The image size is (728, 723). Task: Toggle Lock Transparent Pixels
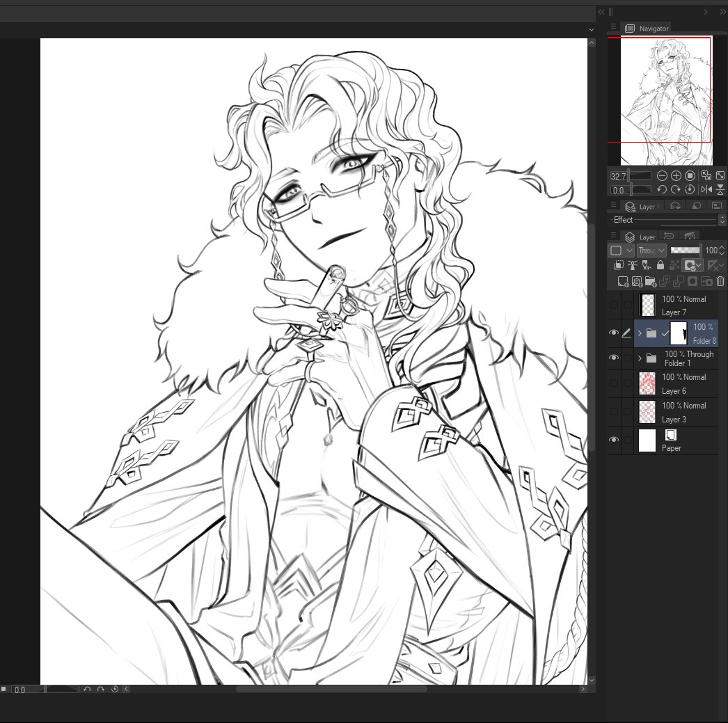click(674, 265)
